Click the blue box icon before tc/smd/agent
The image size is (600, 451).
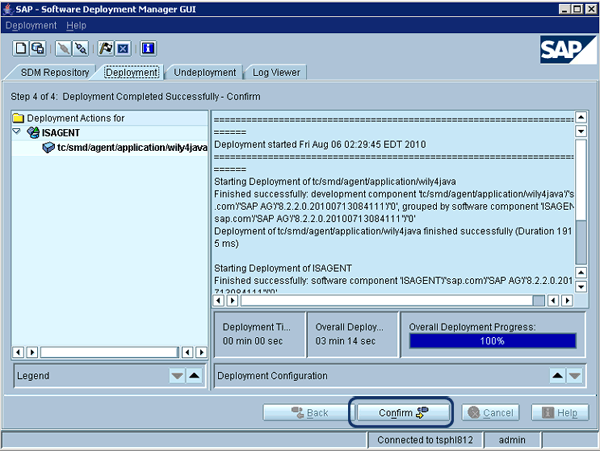coord(48,147)
